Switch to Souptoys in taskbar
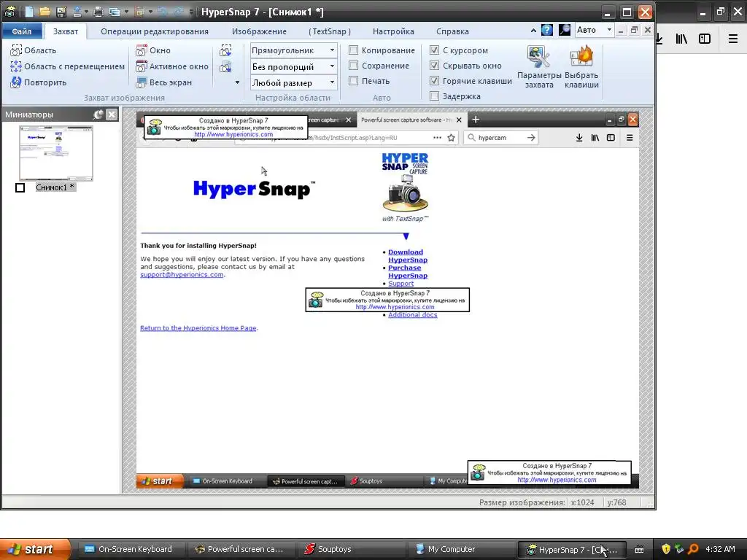Viewport: 747px width, 560px height. pyautogui.click(x=351, y=549)
